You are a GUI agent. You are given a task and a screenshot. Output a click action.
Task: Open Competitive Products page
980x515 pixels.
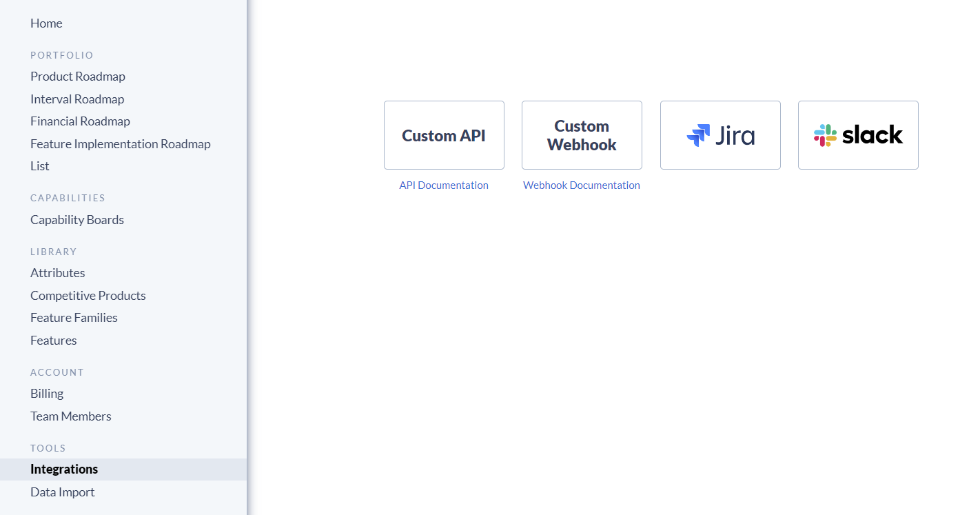[x=88, y=296]
